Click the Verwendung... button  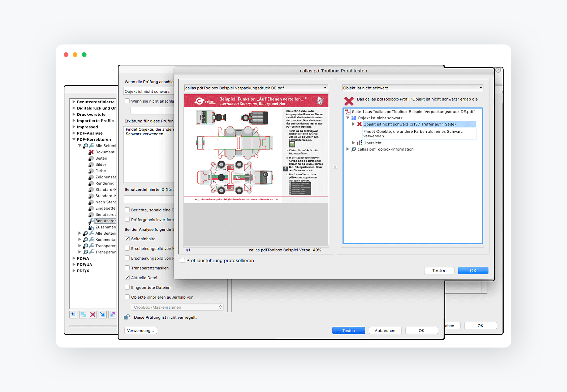pos(141,330)
